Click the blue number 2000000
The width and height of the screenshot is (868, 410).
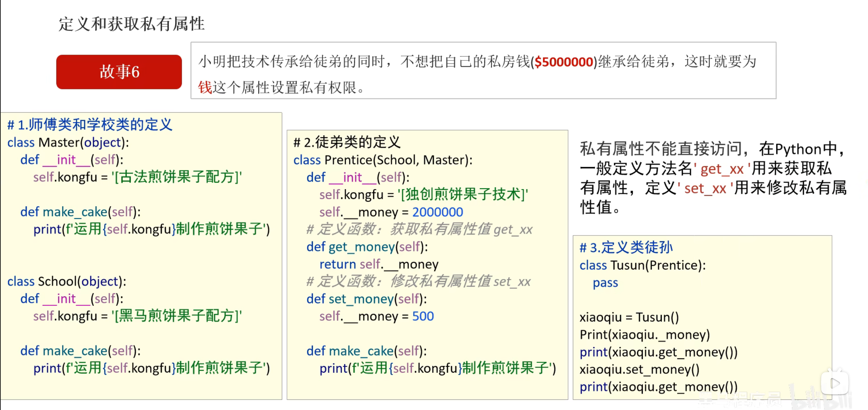(x=437, y=212)
